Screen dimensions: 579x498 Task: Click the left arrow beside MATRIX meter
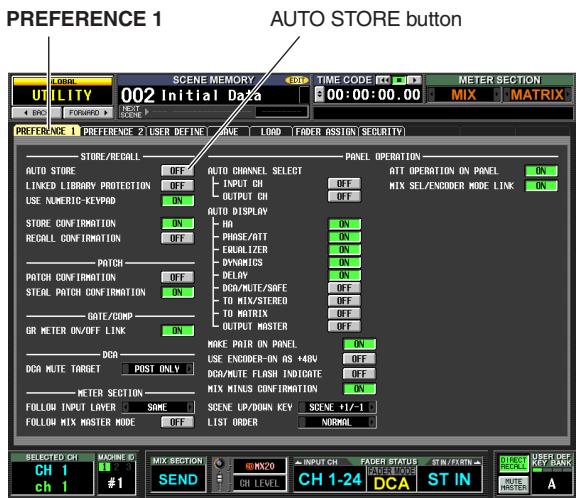pyautogui.click(x=507, y=95)
